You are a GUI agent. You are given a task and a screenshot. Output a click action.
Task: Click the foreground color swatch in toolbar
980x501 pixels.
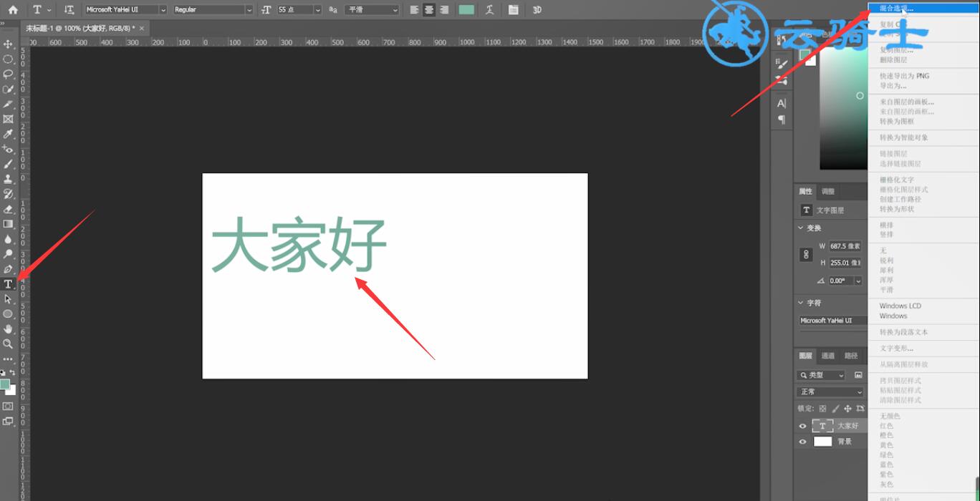tap(5, 384)
